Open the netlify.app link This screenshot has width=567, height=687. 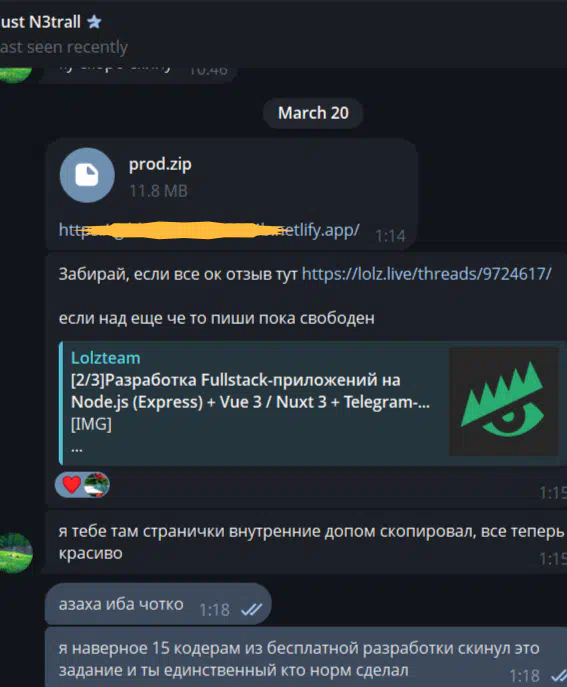(x=209, y=230)
